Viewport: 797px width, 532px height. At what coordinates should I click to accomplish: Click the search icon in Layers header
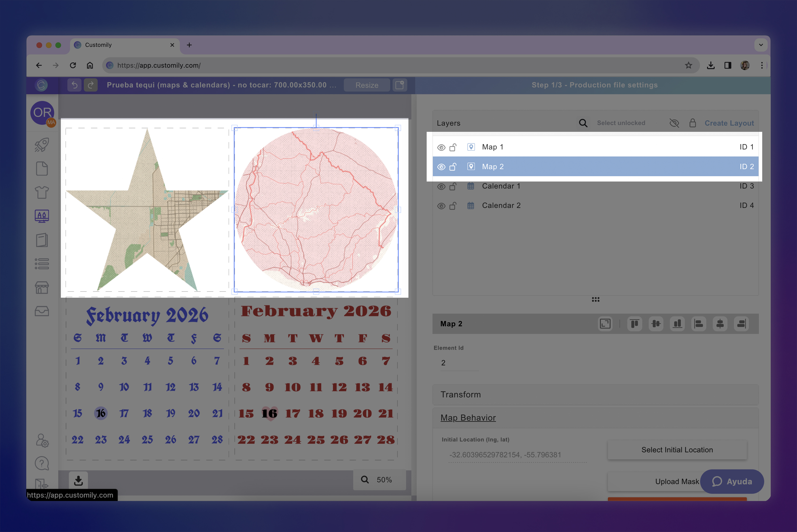(583, 123)
